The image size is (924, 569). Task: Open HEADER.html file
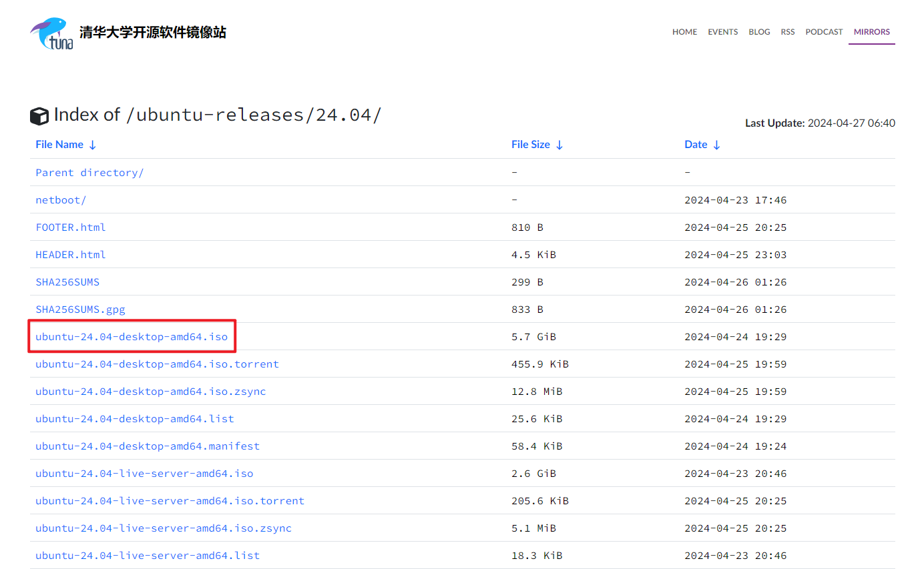(71, 255)
